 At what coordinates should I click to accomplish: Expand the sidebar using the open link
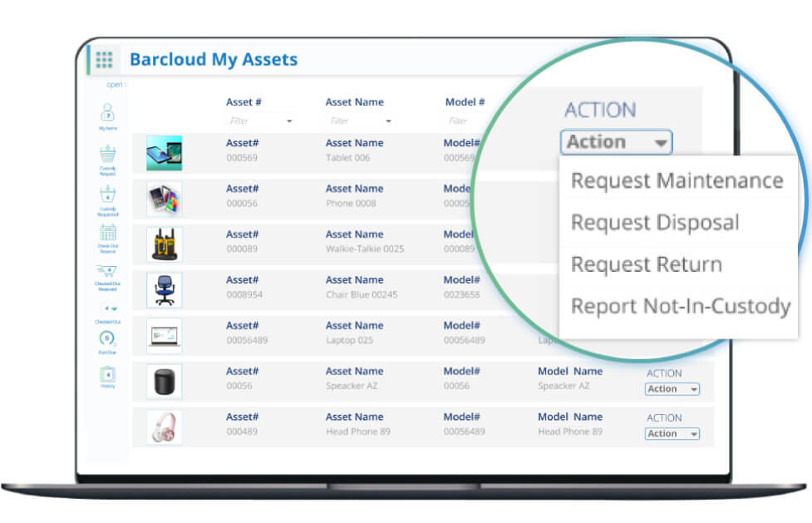(116, 85)
